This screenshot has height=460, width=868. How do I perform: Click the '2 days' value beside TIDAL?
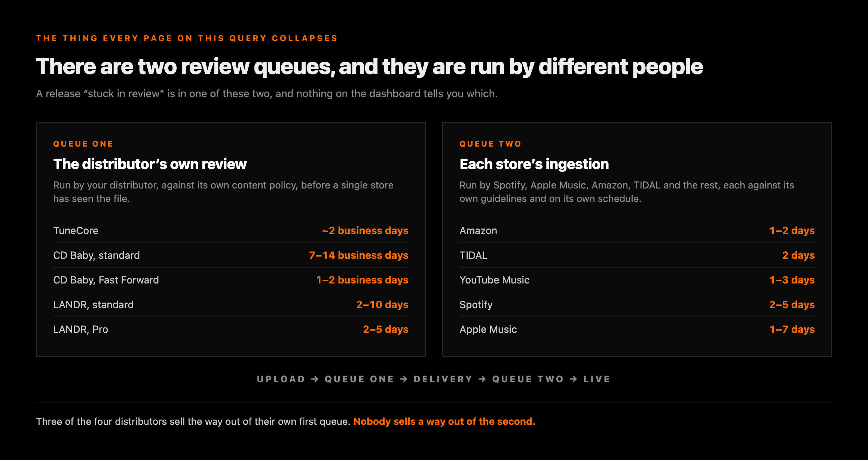[x=798, y=255]
